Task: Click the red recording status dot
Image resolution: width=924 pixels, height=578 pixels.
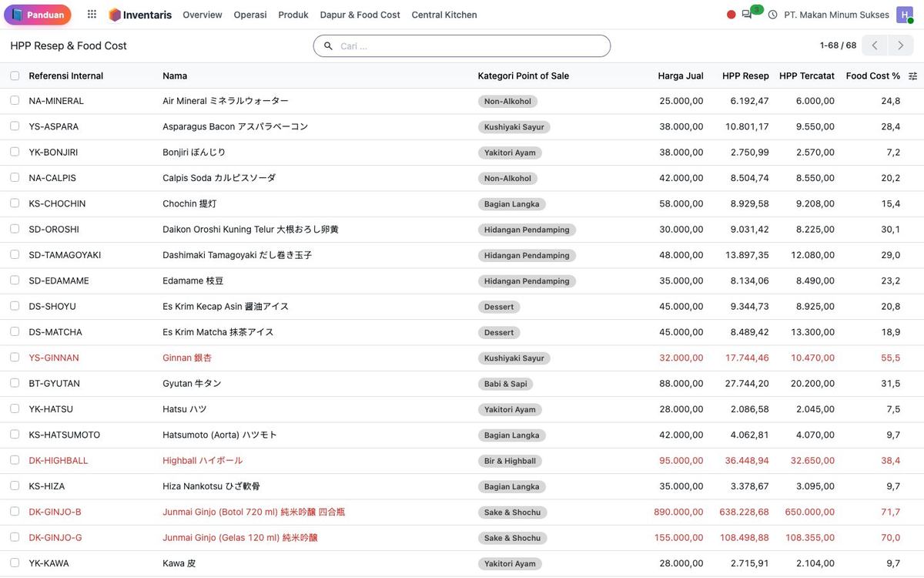Action: click(x=731, y=15)
